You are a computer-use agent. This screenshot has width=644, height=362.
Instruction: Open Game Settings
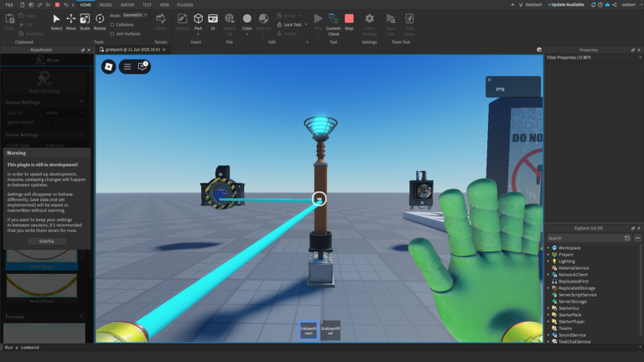(369, 24)
